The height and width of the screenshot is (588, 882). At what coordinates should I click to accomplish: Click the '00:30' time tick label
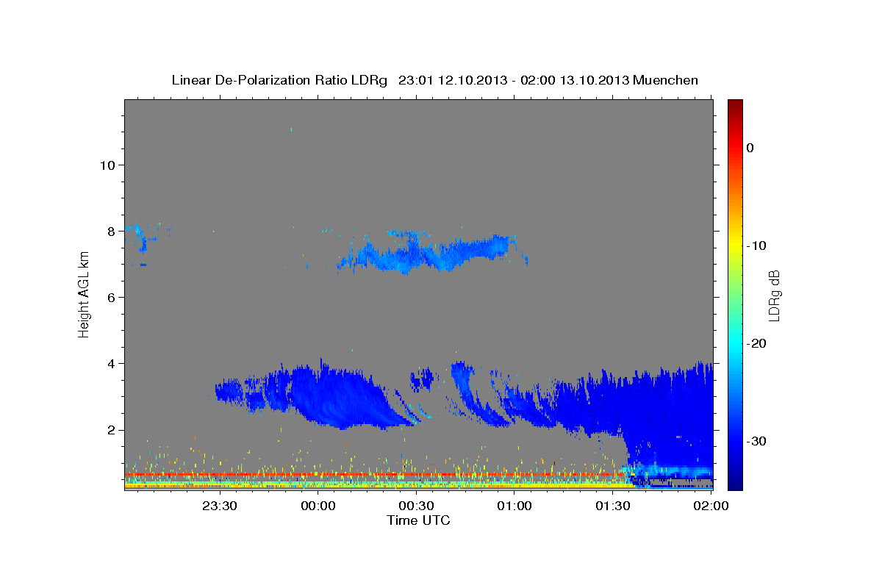416,506
